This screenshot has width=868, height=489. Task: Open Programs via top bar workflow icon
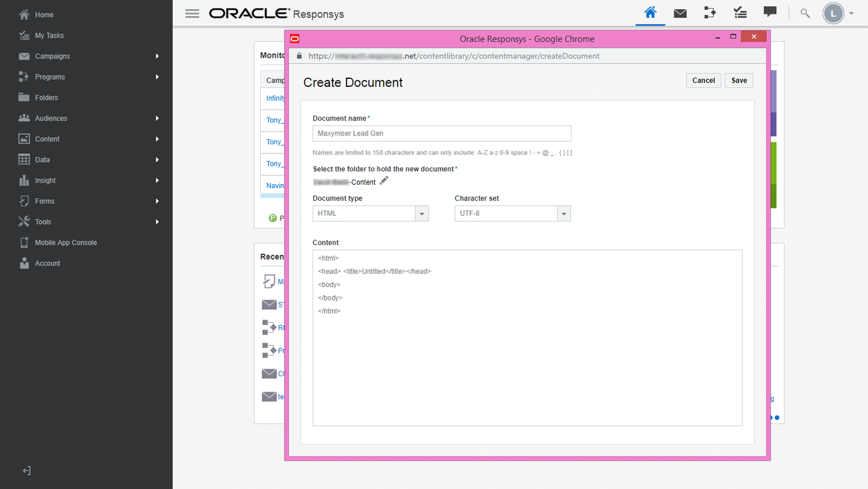[710, 12]
